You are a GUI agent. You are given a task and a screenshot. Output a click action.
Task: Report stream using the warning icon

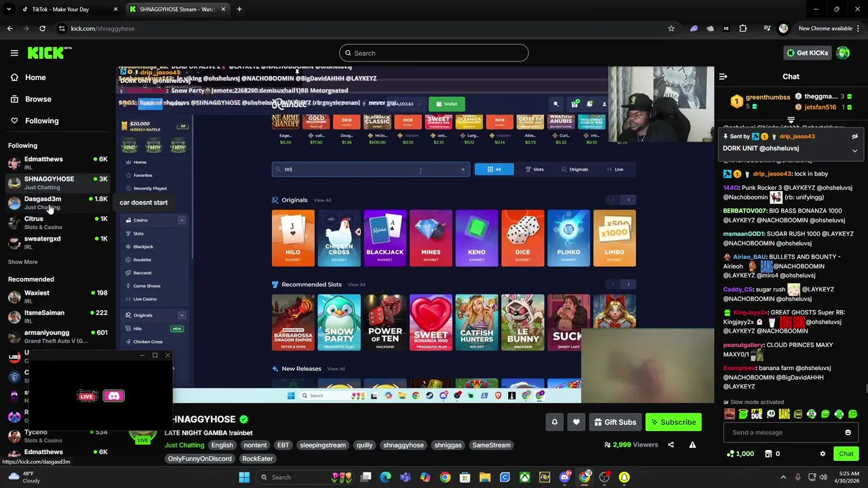tap(692, 445)
